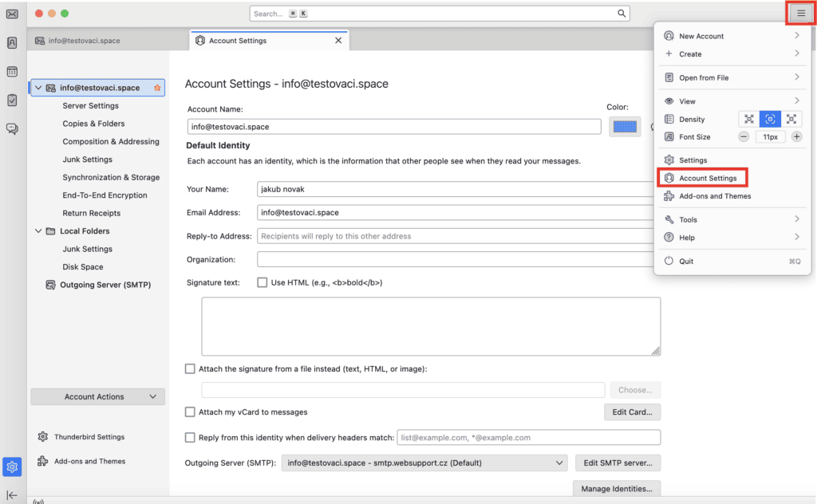817x504 pixels.
Task: Open Junk Settings under the email account
Action: (88, 159)
